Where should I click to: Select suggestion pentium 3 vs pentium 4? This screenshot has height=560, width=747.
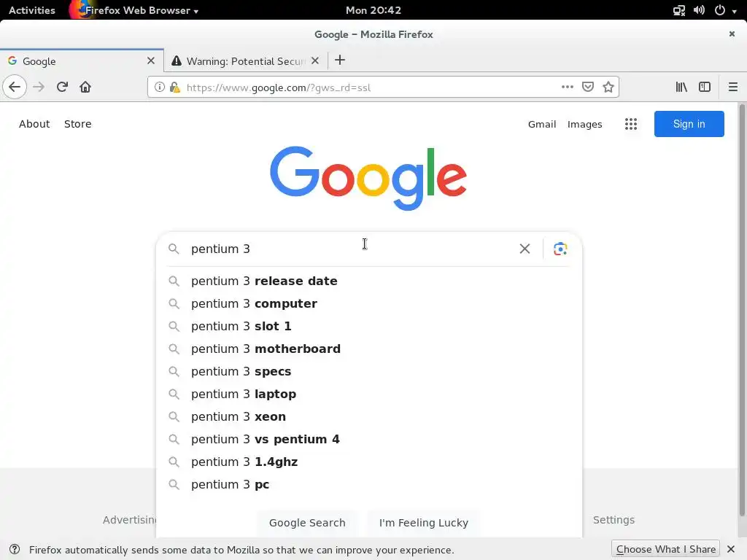tap(369, 440)
